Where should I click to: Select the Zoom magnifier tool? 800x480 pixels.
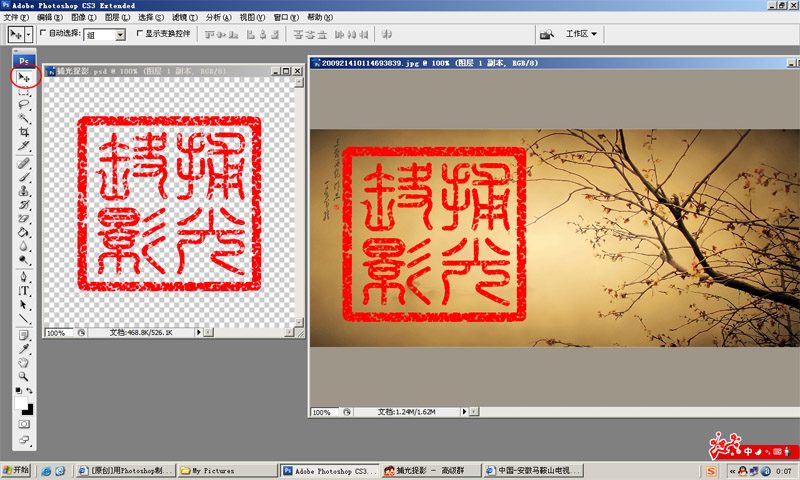click(x=24, y=375)
